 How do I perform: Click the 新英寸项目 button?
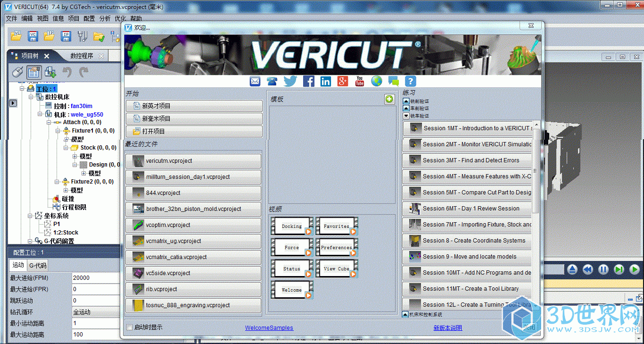(194, 106)
